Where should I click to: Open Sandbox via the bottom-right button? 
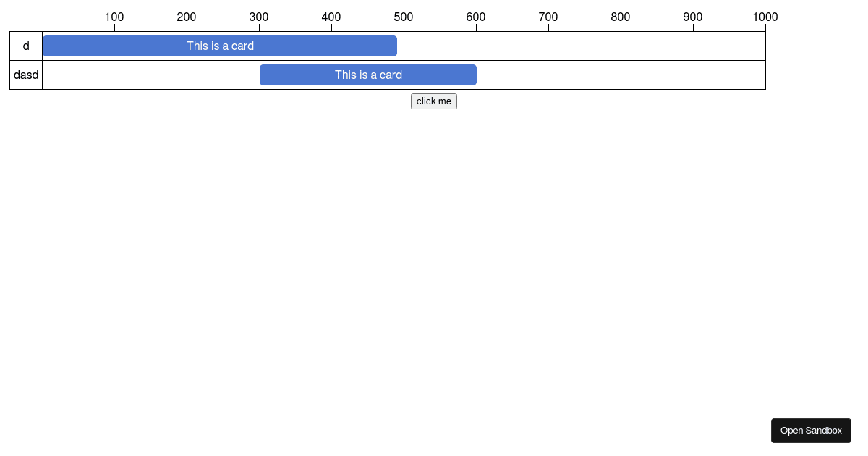tap(811, 430)
